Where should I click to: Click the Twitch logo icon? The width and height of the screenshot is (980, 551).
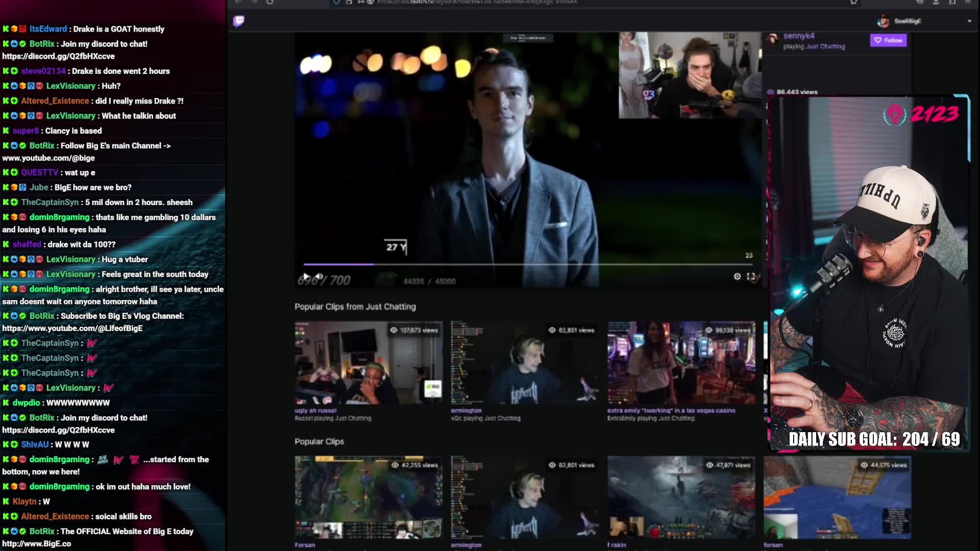(238, 21)
